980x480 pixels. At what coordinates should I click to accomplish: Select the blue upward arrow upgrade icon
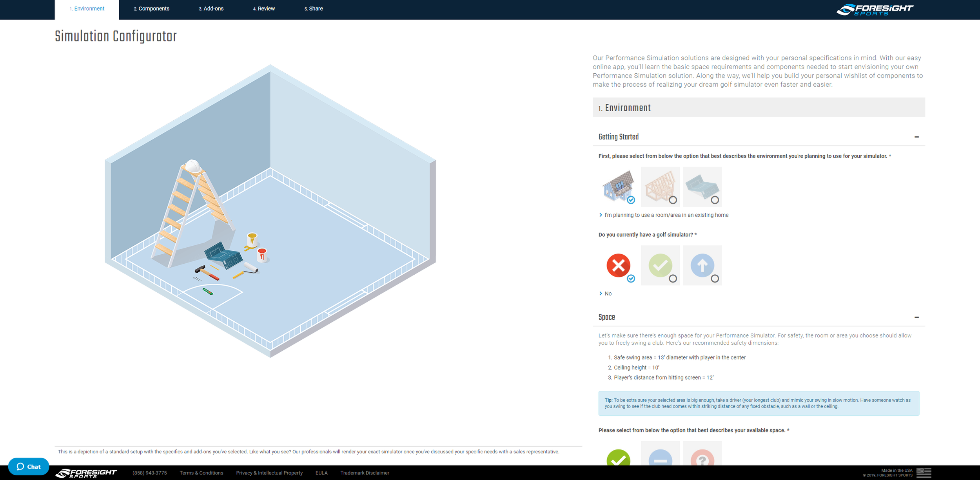[x=702, y=265]
